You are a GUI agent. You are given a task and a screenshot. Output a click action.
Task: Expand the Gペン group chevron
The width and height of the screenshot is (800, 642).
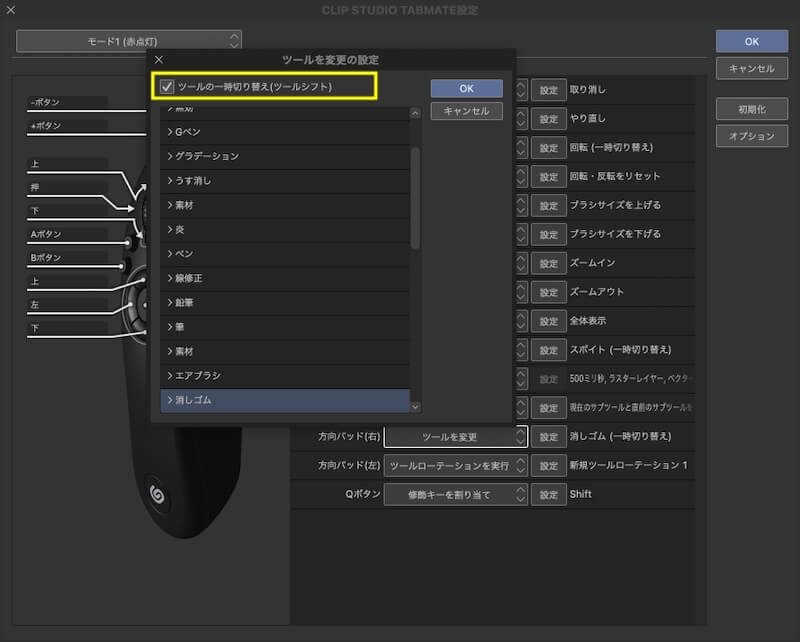170,132
